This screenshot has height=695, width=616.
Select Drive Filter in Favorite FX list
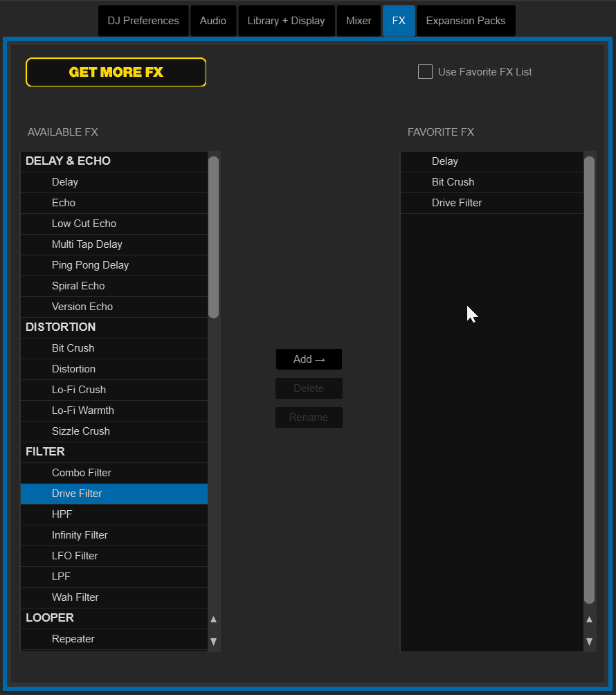click(x=457, y=203)
